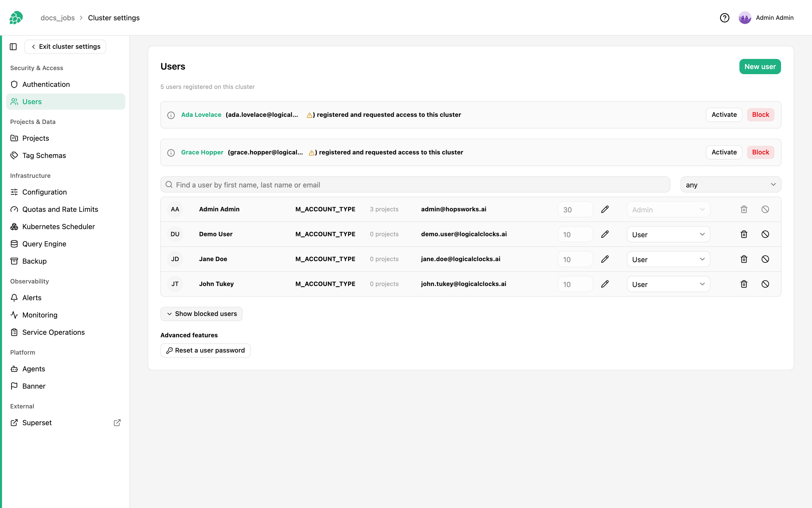Click warning icon in Grace Hopper request
The image size is (812, 508).
[311, 153]
